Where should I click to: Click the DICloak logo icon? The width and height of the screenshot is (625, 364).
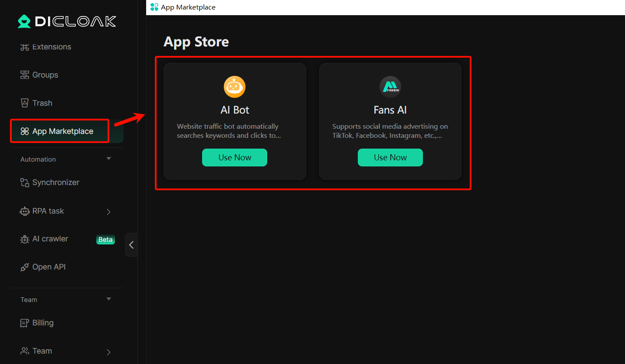24,22
